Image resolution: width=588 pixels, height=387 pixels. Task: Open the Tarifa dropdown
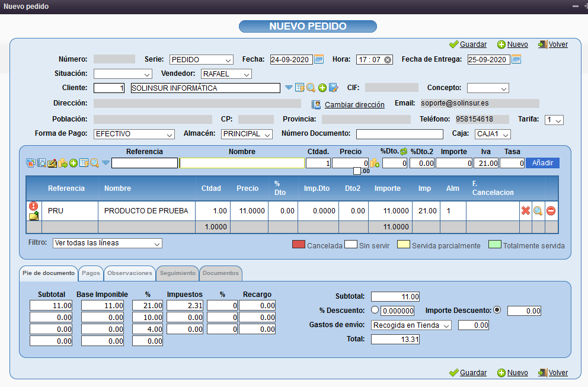click(554, 120)
